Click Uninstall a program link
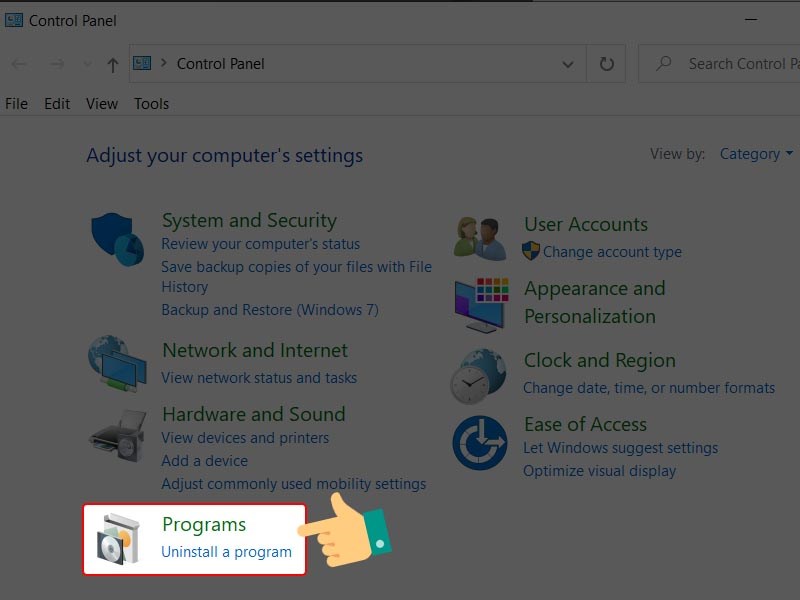The image size is (800, 600). pos(227,552)
